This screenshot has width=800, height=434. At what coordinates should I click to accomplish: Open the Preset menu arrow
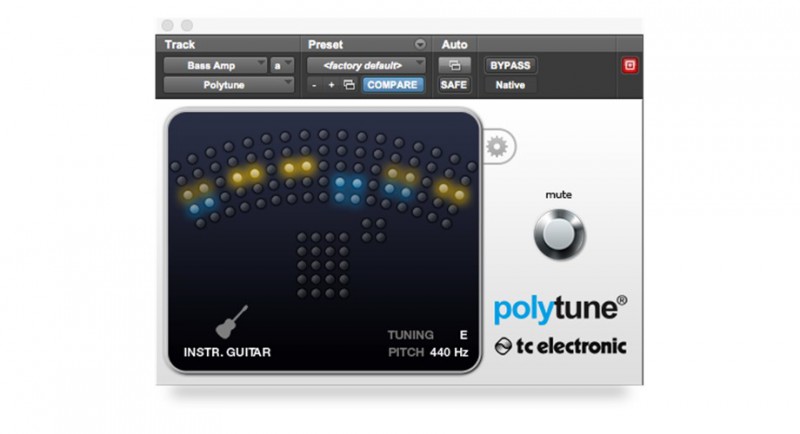(x=419, y=45)
